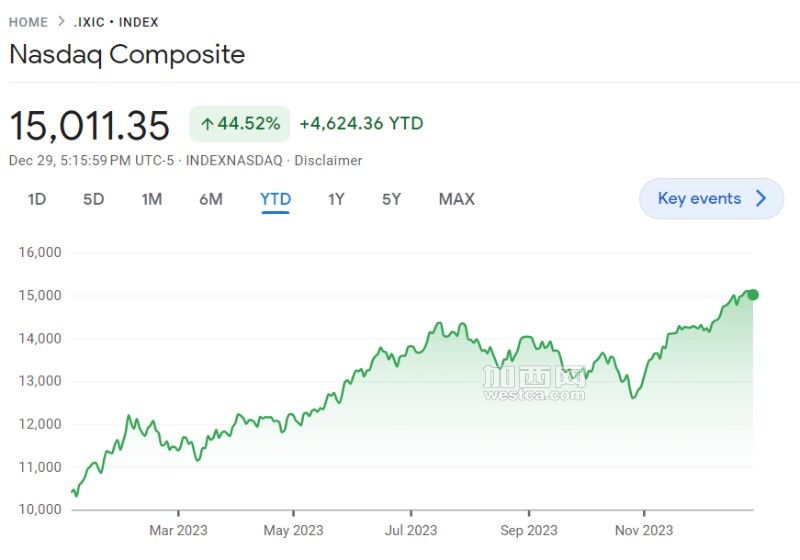Click the Nasdaq Composite title
Screen dimensions: 800x560
[x=127, y=54]
